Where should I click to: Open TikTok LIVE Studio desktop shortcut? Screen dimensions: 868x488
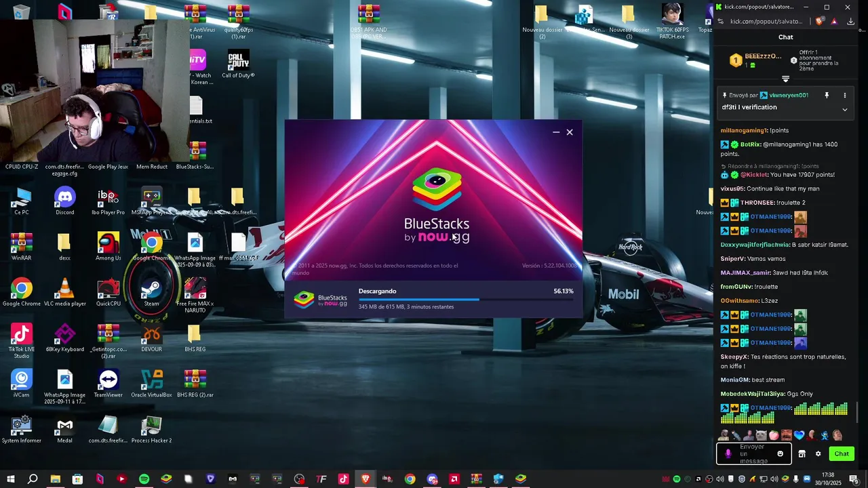tap(21, 341)
